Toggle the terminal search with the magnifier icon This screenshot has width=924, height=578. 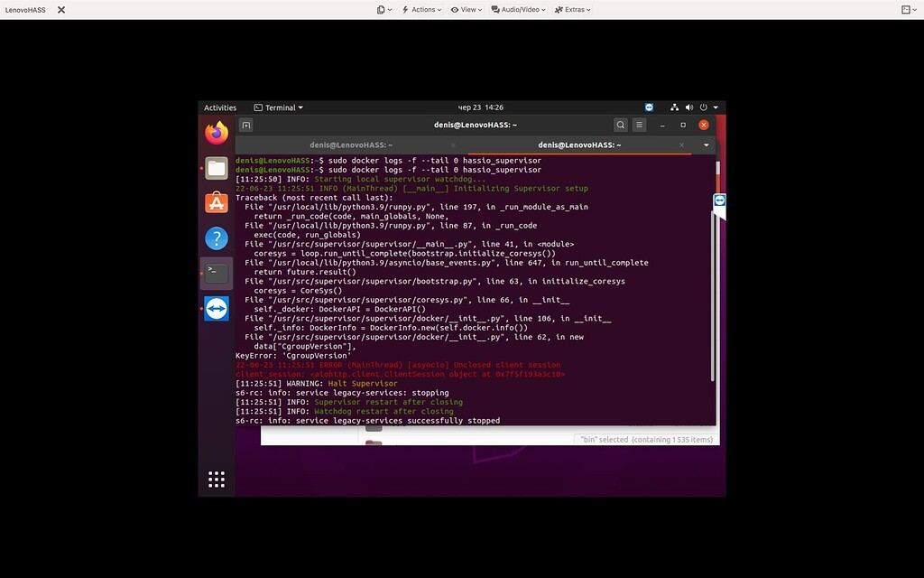pos(620,125)
